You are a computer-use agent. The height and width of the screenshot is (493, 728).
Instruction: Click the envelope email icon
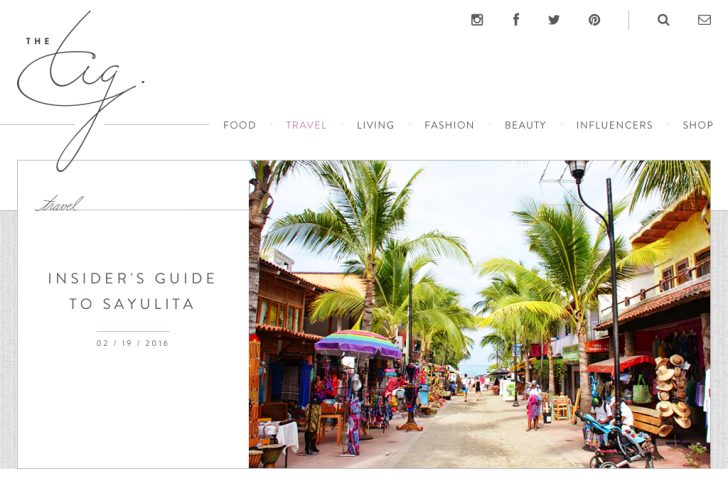(704, 20)
